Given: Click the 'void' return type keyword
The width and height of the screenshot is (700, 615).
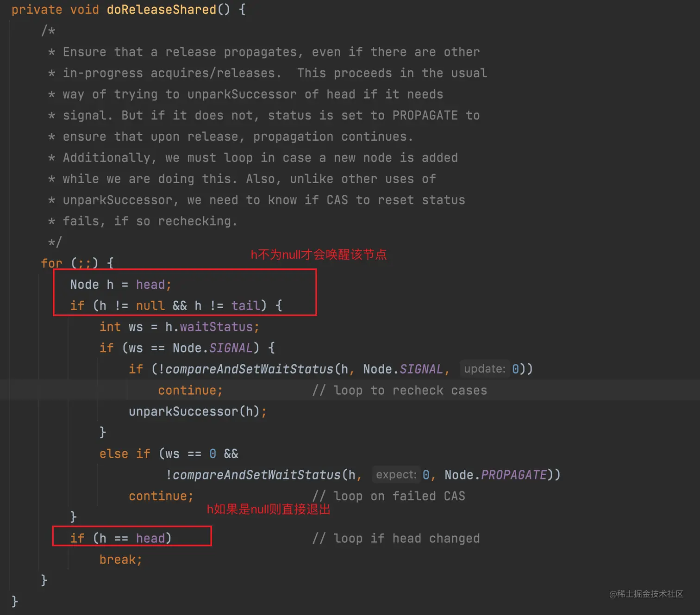Looking at the screenshot, I should [x=85, y=10].
